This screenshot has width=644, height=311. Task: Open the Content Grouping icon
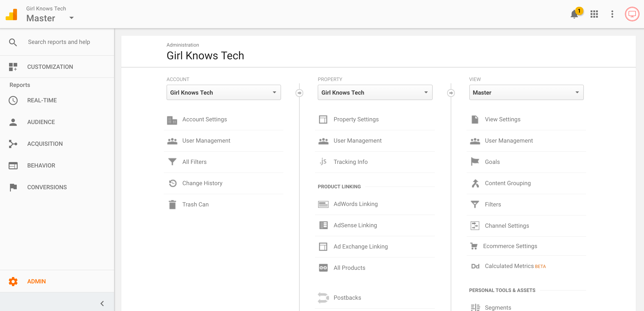pyautogui.click(x=475, y=183)
